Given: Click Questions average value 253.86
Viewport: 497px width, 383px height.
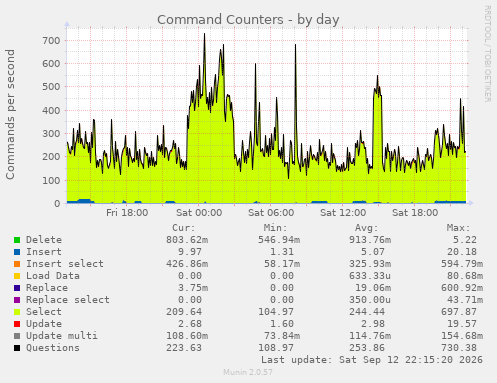Looking at the screenshot, I should 367,348.
